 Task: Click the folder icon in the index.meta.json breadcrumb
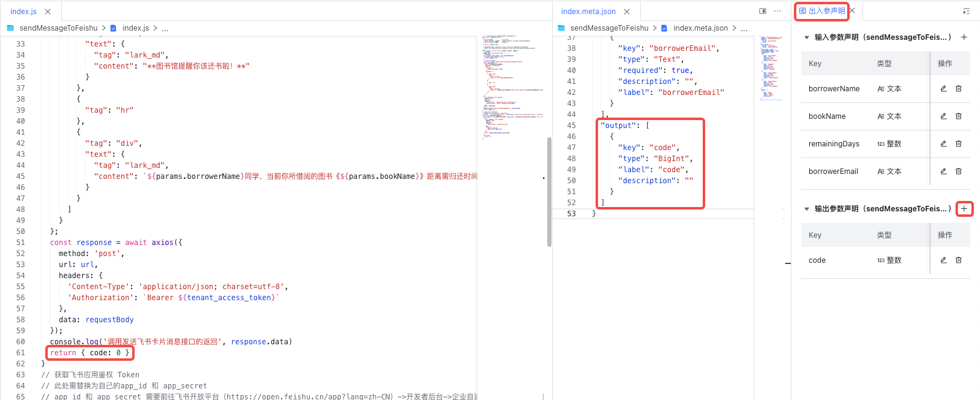click(561, 28)
